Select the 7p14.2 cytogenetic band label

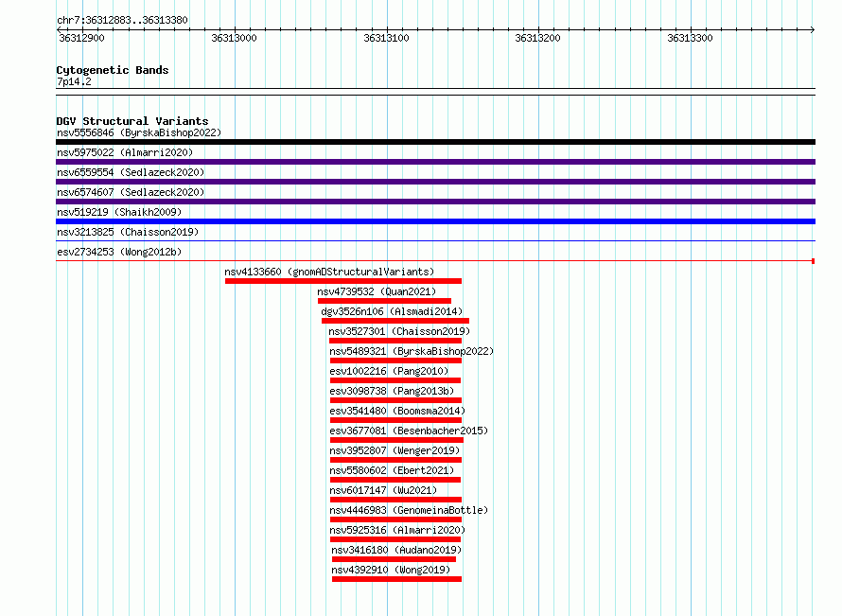pyautogui.click(x=74, y=81)
